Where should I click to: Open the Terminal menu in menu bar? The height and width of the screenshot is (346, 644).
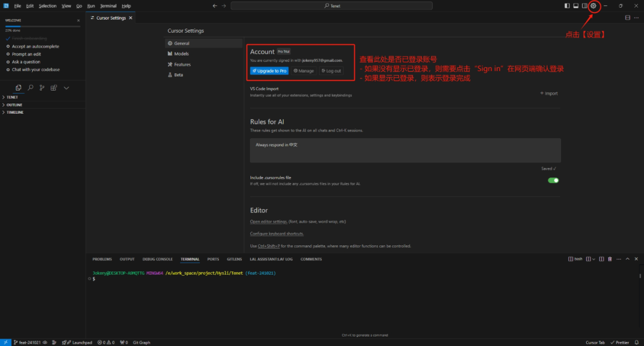108,6
